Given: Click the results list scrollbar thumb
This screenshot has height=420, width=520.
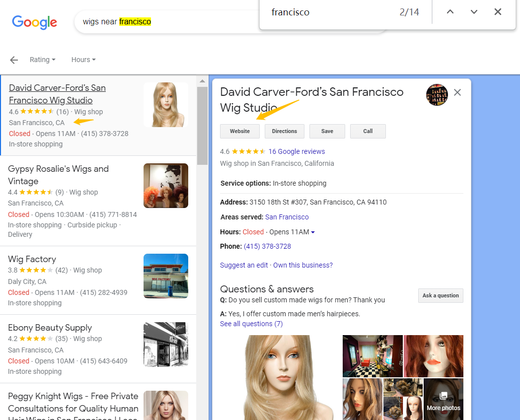Looking at the screenshot, I should [x=202, y=126].
